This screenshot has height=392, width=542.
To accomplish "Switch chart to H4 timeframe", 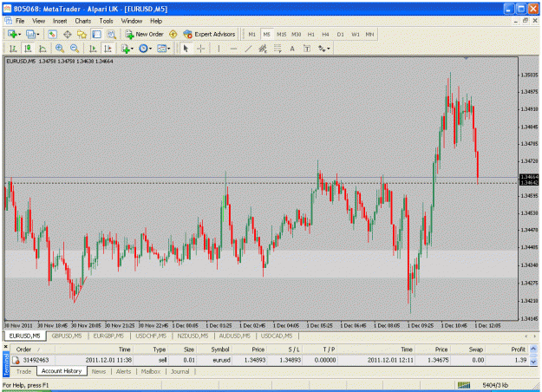I will tap(325, 34).
